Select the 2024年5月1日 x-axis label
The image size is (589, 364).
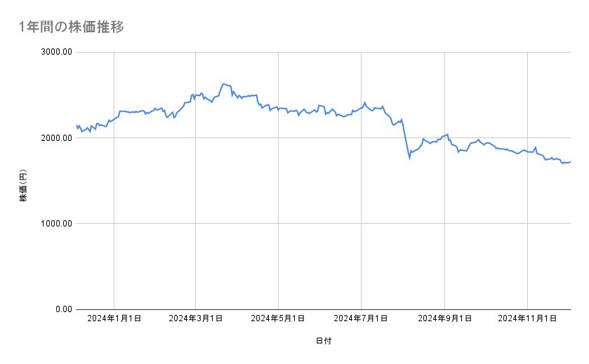tap(279, 319)
